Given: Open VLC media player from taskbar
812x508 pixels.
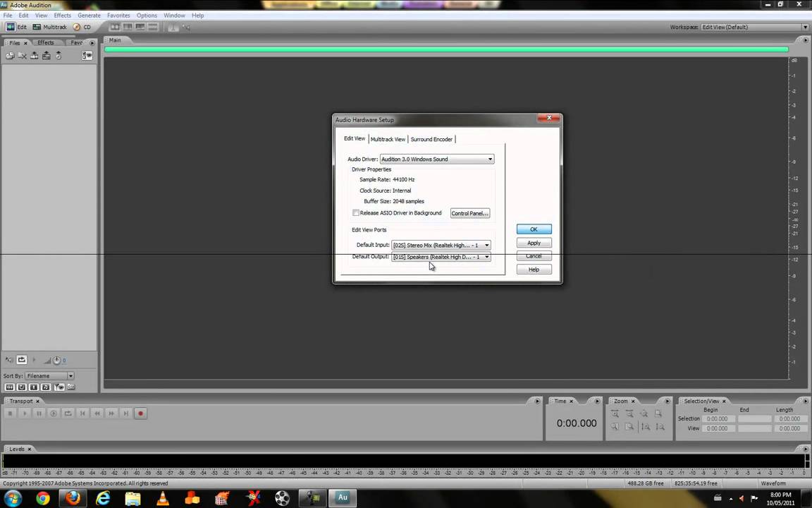Looking at the screenshot, I should click(x=163, y=498).
